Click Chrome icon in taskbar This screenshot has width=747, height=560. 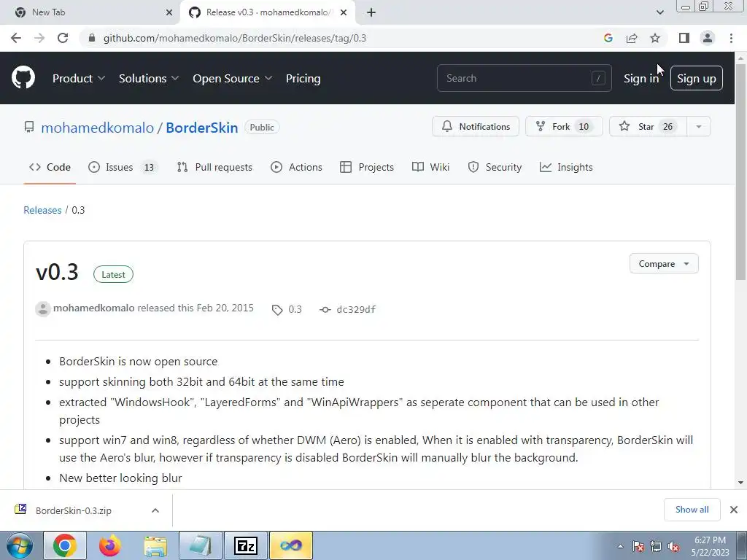tap(65, 545)
